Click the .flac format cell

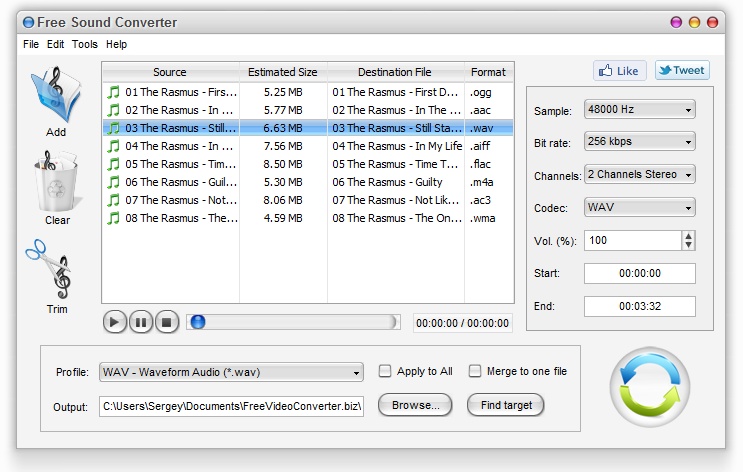click(480, 164)
